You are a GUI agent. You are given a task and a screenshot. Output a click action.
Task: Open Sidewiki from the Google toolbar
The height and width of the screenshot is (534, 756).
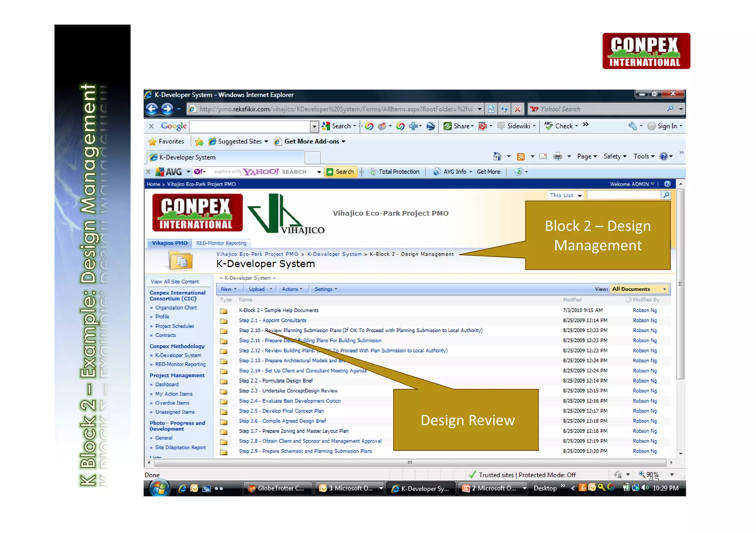pyautogui.click(x=516, y=126)
